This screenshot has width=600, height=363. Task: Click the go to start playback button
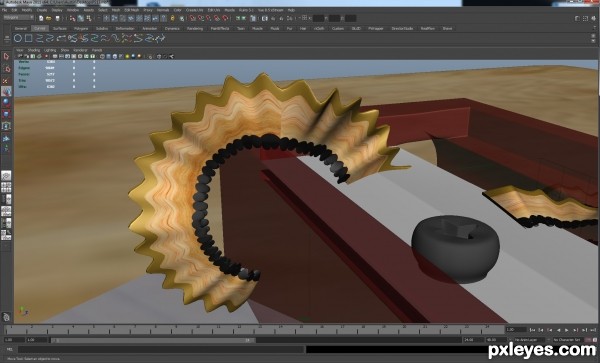tap(533, 330)
